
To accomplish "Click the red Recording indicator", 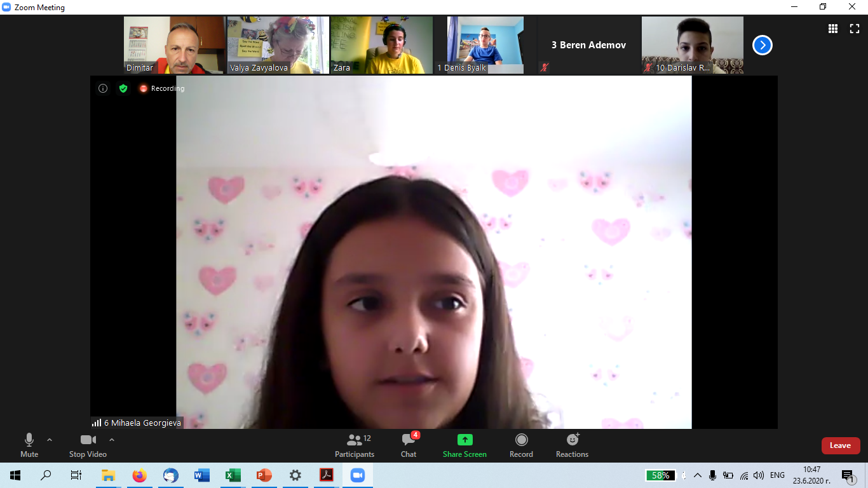I will (162, 88).
